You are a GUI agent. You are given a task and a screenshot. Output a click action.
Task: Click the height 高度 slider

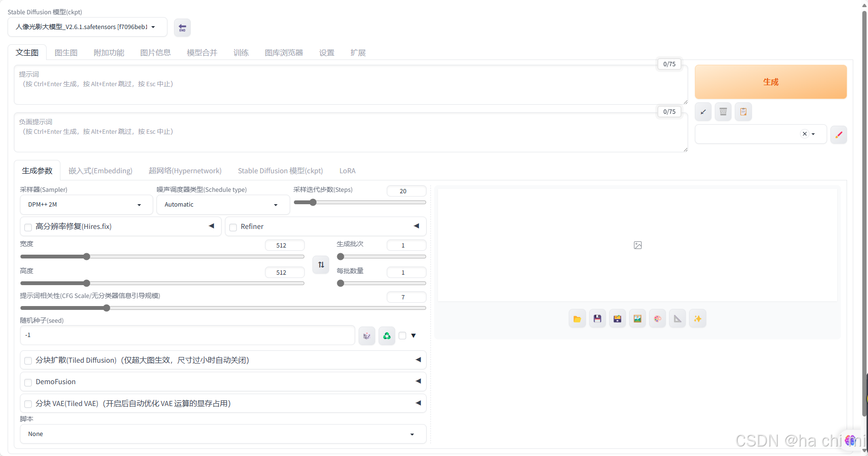pyautogui.click(x=162, y=283)
